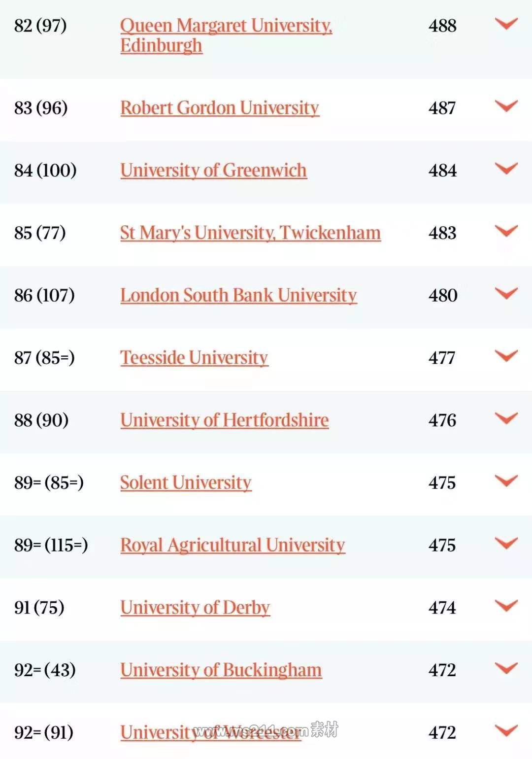
Task: Open the Teesside University link
Action: pos(194,358)
